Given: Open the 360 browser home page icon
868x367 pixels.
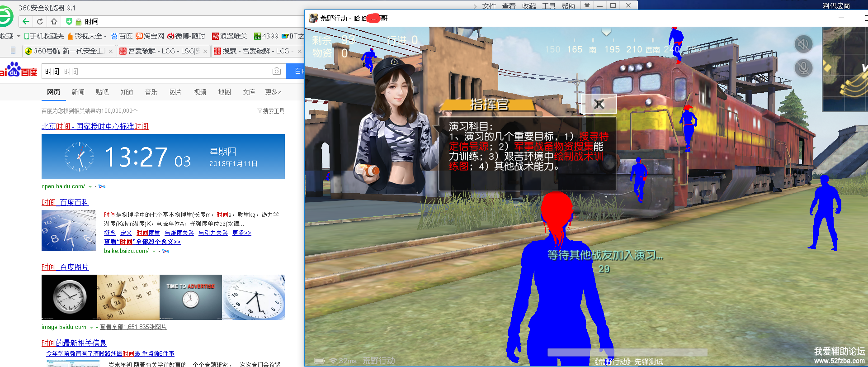Looking at the screenshot, I should (x=54, y=21).
